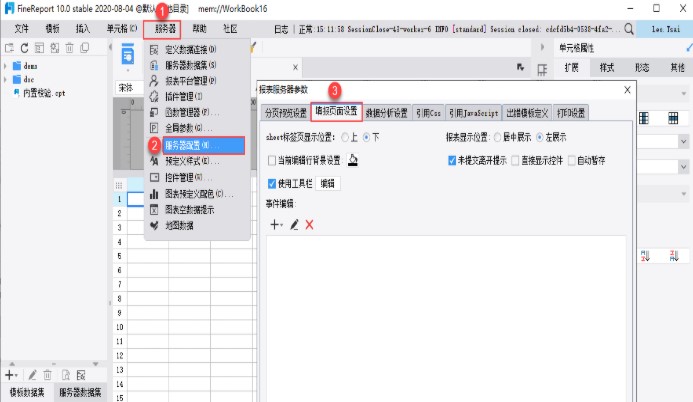Select 左展示 report position

click(x=540, y=137)
